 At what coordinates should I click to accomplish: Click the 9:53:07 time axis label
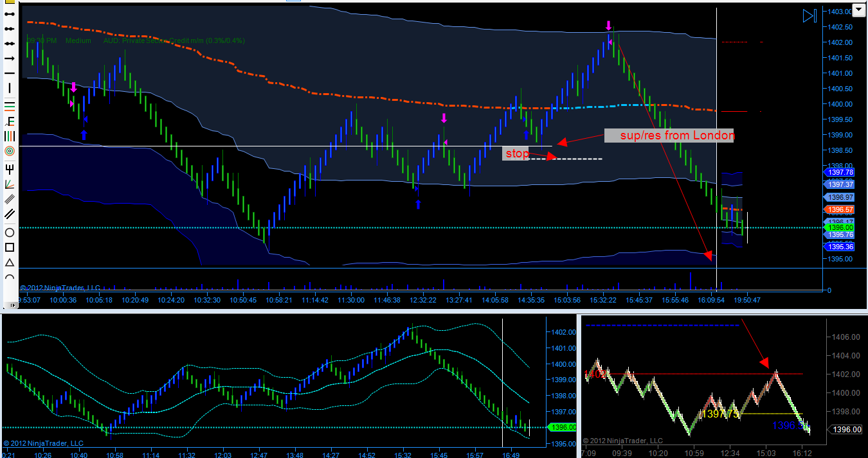click(x=28, y=300)
